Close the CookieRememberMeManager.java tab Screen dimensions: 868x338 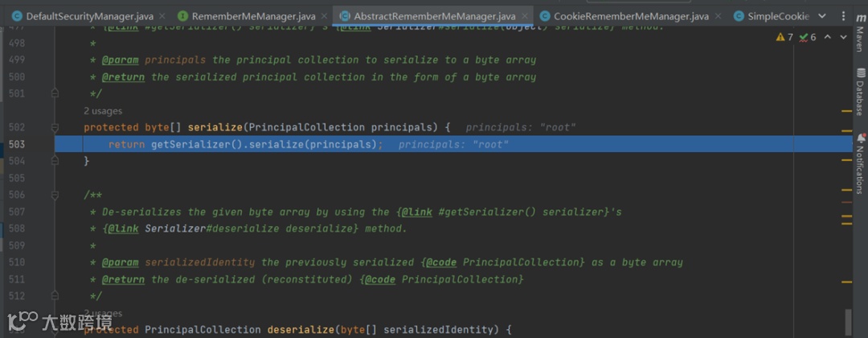[x=716, y=17]
